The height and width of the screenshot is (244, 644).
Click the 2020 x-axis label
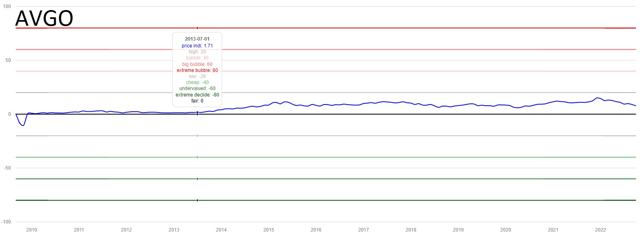(506, 230)
